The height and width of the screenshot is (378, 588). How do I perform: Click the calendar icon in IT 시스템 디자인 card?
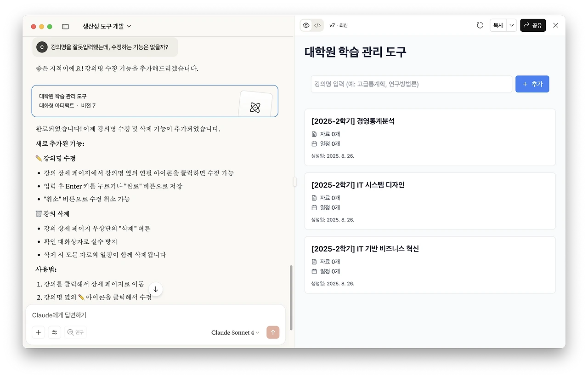point(314,208)
